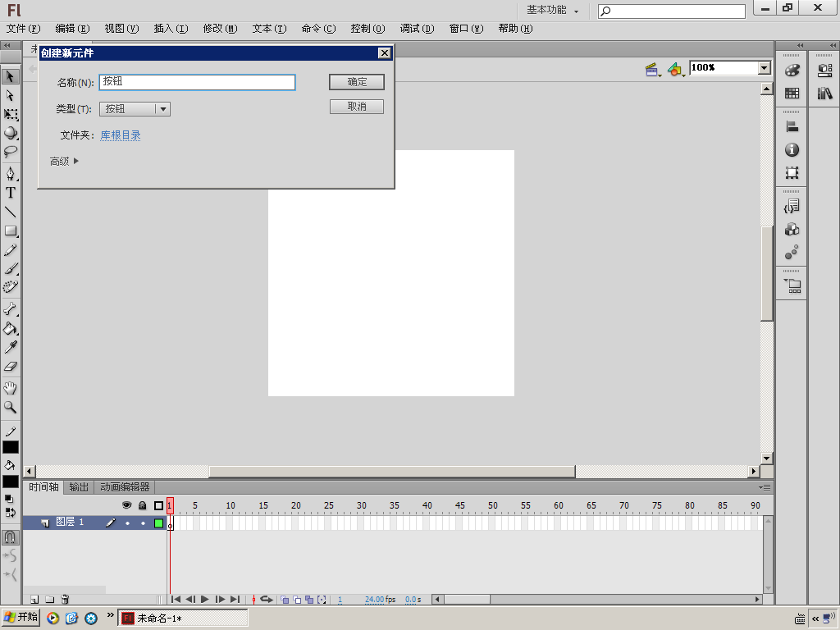840x630 pixels.
Task: Select the Line tool
Action: (x=10, y=212)
